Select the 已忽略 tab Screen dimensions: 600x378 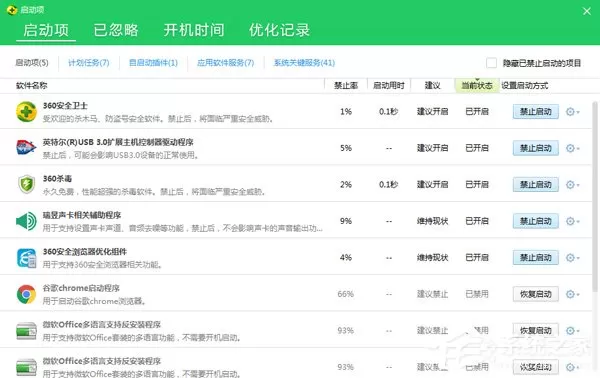click(116, 30)
